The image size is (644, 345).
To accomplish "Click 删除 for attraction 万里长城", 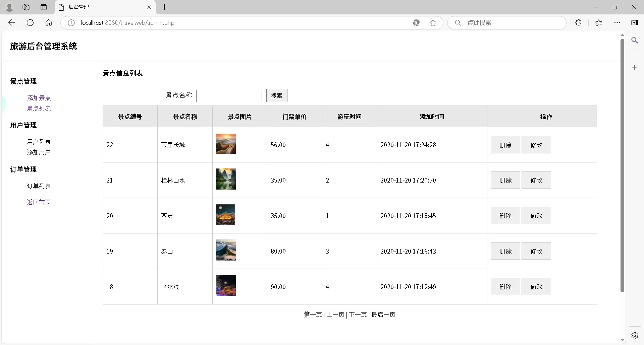I will click(505, 145).
